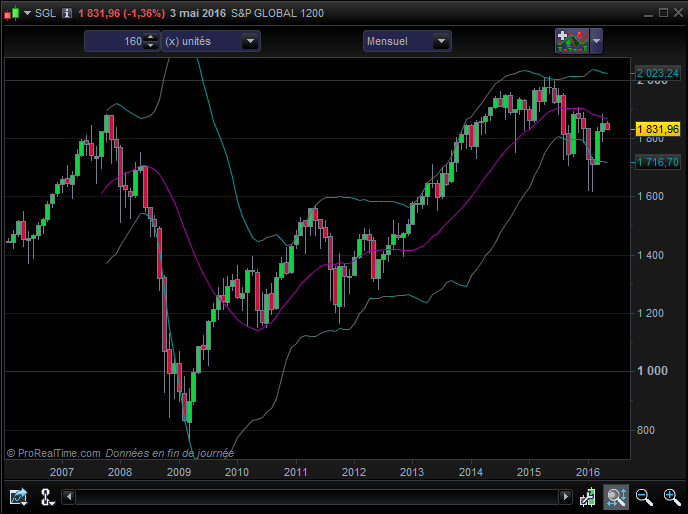688x514 pixels.
Task: Click the 2016 label on time axis
Action: (x=588, y=472)
